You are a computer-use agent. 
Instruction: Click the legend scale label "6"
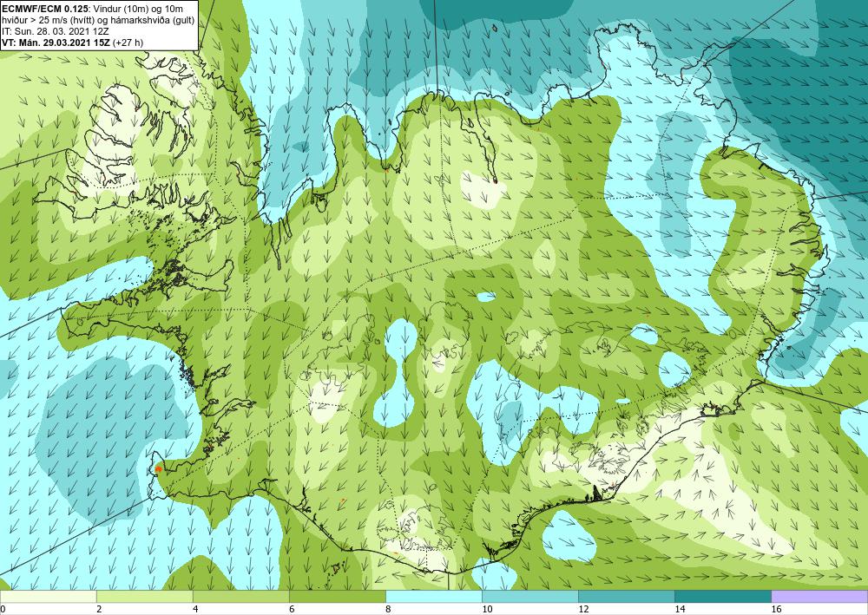pyautogui.click(x=293, y=610)
